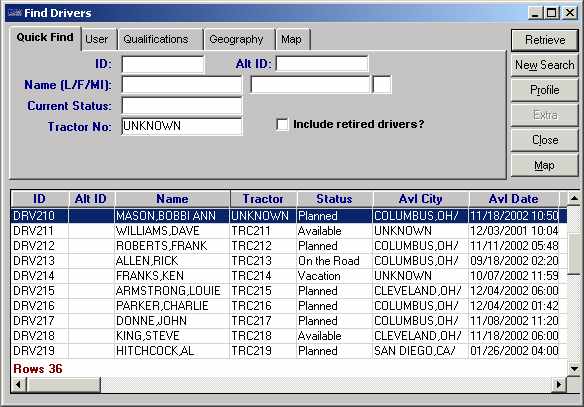Click the Find Drivers title bar icon
Viewport: 584px width, 407px height.
point(14,13)
